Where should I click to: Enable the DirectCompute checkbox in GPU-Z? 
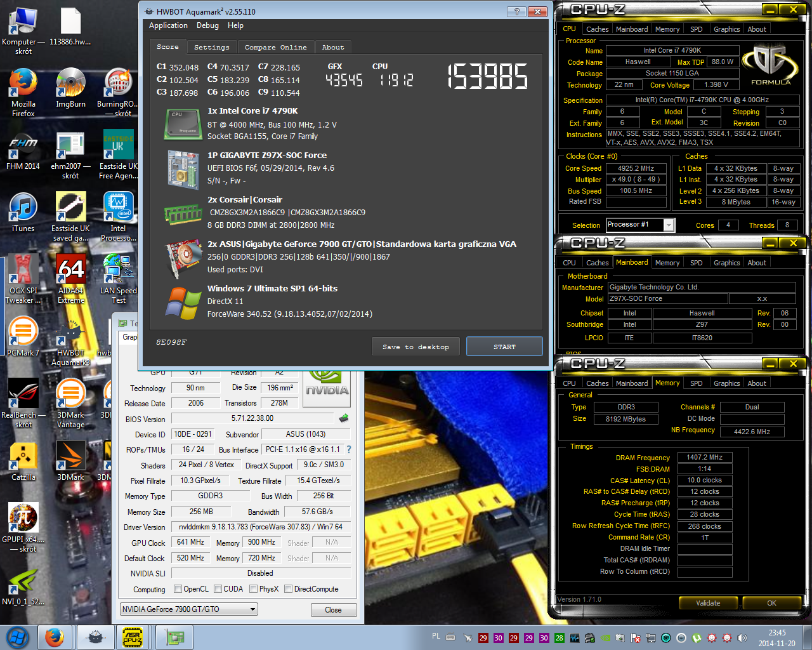click(x=289, y=589)
